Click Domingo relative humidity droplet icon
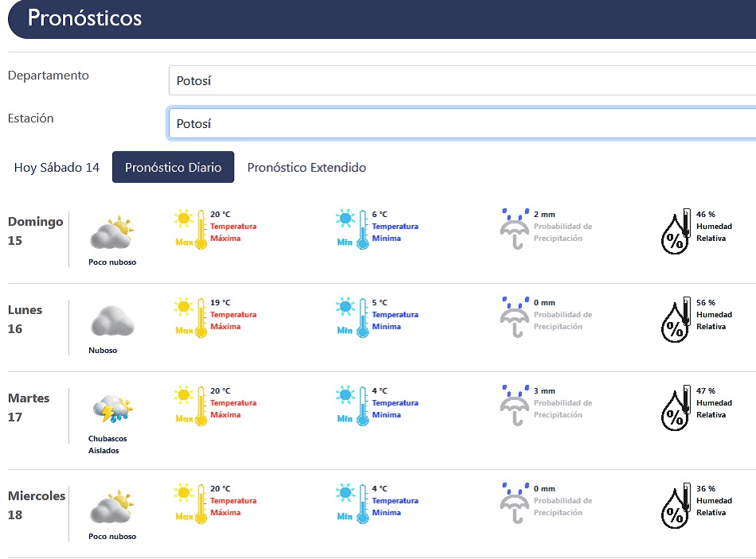Image resolution: width=756 pixels, height=559 pixels. coord(676,231)
